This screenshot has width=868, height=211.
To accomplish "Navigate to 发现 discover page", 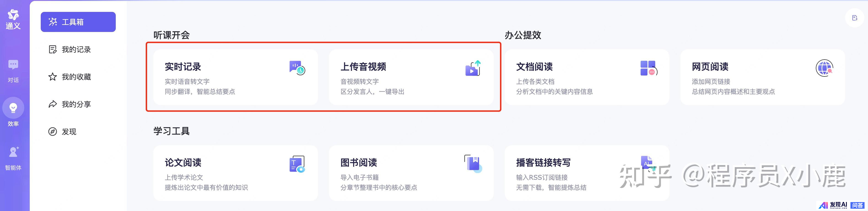I will [69, 132].
